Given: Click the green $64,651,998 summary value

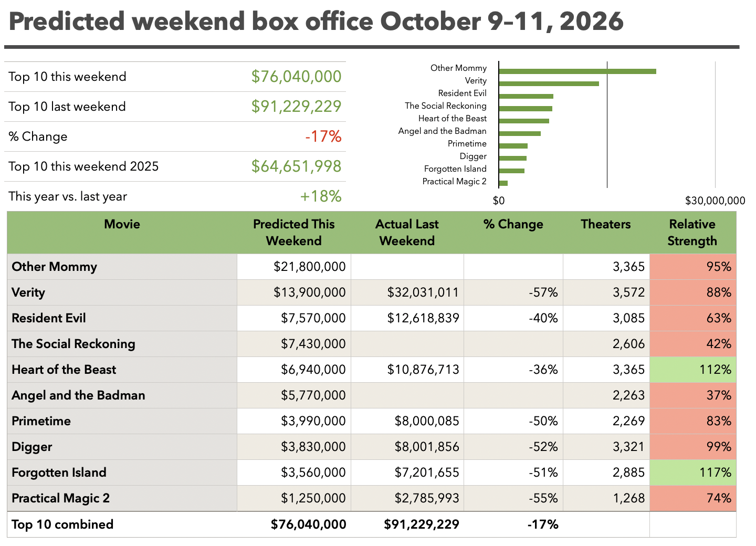Looking at the screenshot, I should 296,166.
